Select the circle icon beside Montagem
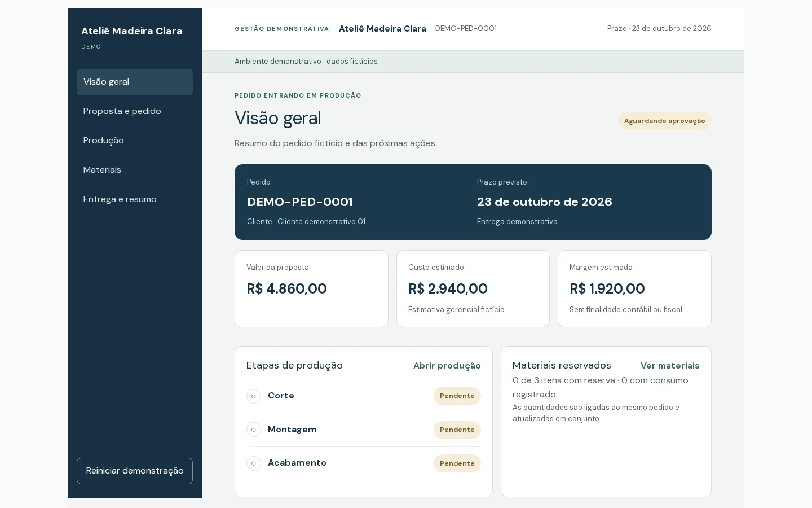Image resolution: width=812 pixels, height=508 pixels. [x=254, y=430]
